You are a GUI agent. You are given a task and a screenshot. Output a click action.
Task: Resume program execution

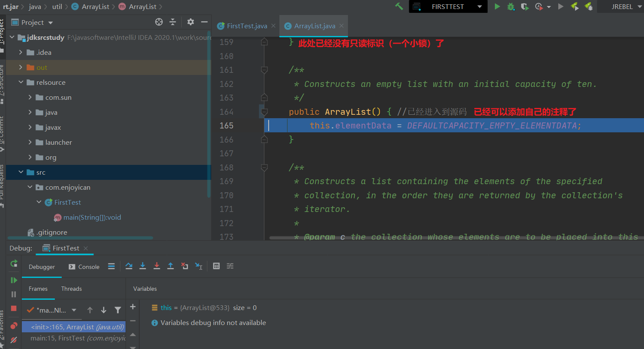pyautogui.click(x=14, y=280)
